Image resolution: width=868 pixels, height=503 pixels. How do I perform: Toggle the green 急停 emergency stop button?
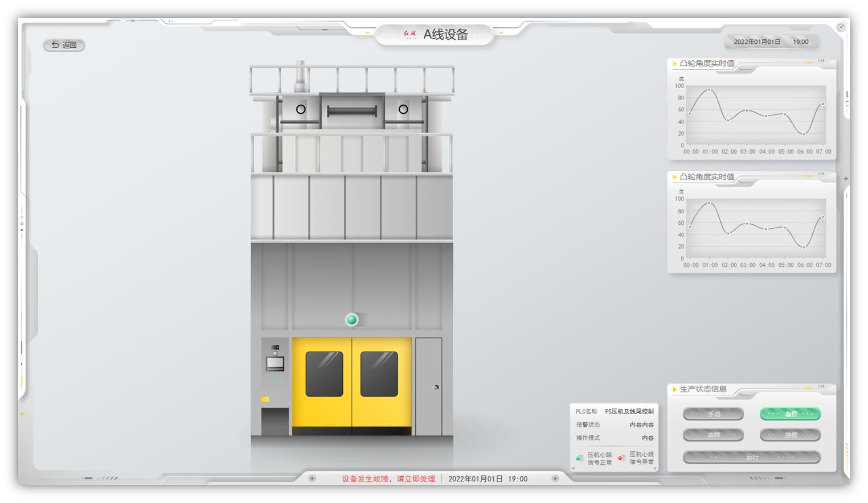pyautogui.click(x=790, y=414)
